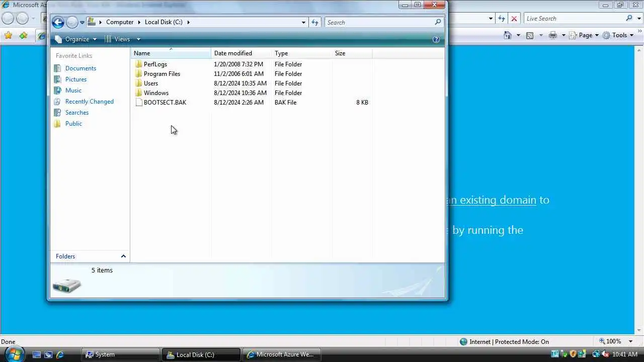The width and height of the screenshot is (644, 362).
Task: Select the Program Files folder icon
Action: (x=139, y=74)
